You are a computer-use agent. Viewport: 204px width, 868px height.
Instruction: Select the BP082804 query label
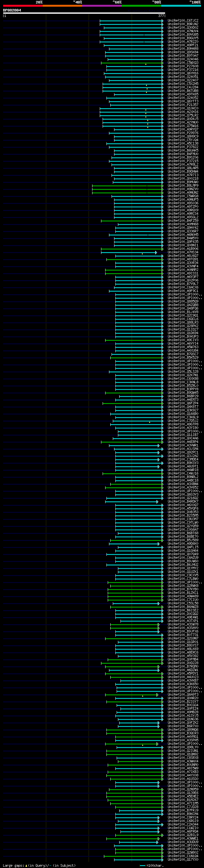(x=12, y=11)
